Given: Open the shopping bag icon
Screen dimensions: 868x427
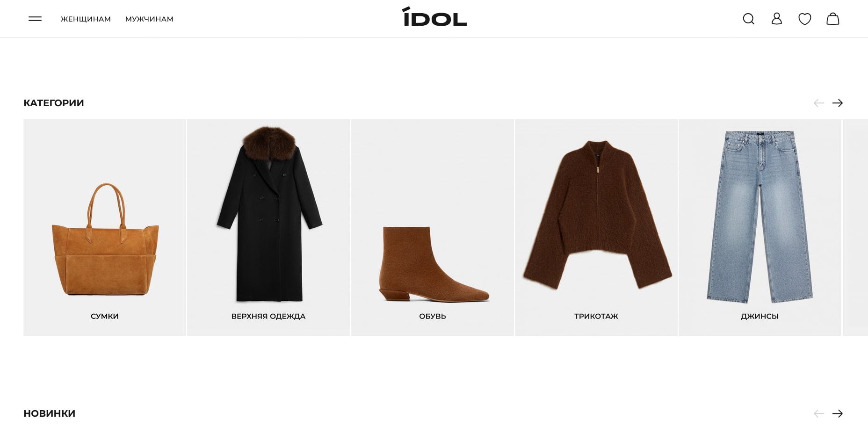Looking at the screenshot, I should (833, 19).
